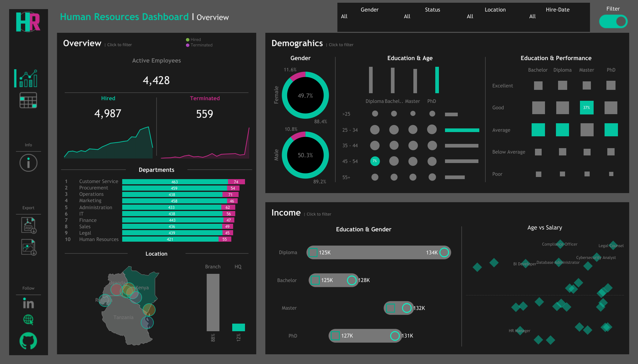Select the HQ location bar
Viewport: 638px width, 364px height.
(238, 327)
